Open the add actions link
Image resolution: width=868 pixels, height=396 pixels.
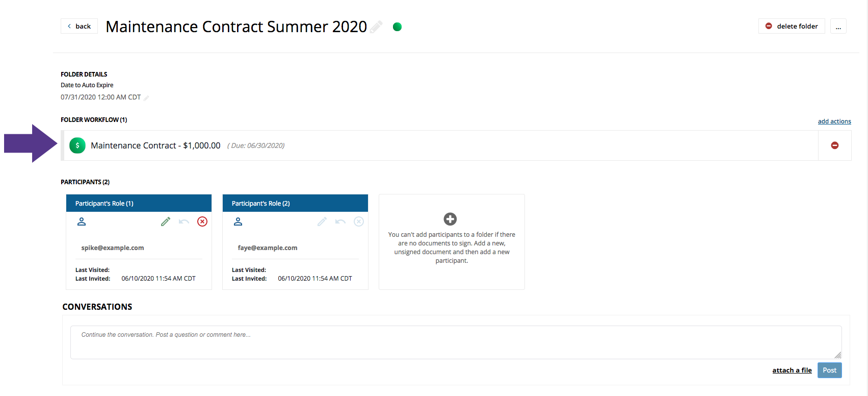click(x=834, y=121)
